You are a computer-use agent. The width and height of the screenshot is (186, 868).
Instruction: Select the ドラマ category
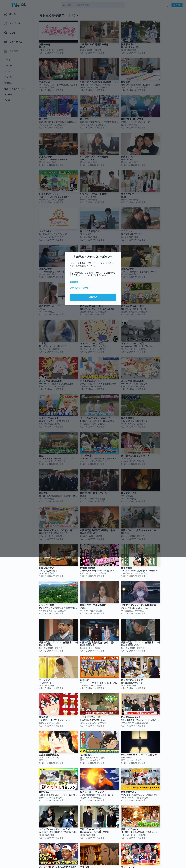click(7, 60)
